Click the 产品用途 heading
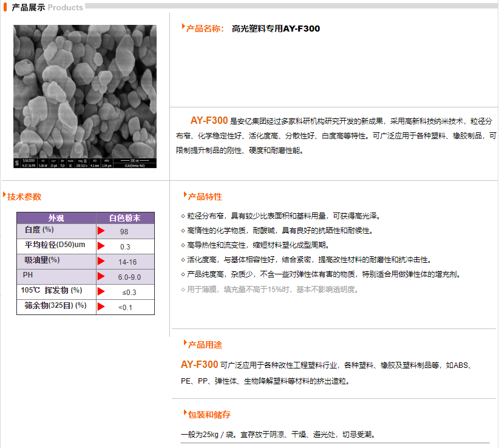The width and height of the screenshot is (499, 448). click(205, 345)
